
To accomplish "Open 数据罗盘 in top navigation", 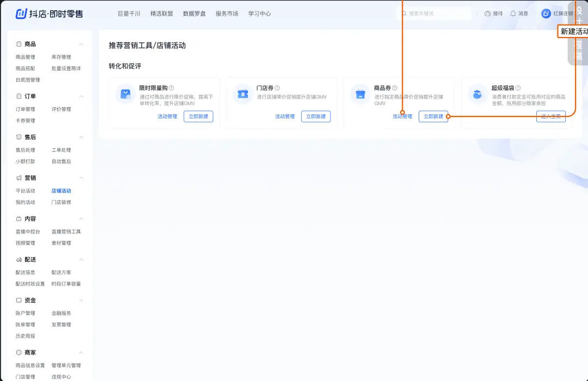I will click(194, 14).
